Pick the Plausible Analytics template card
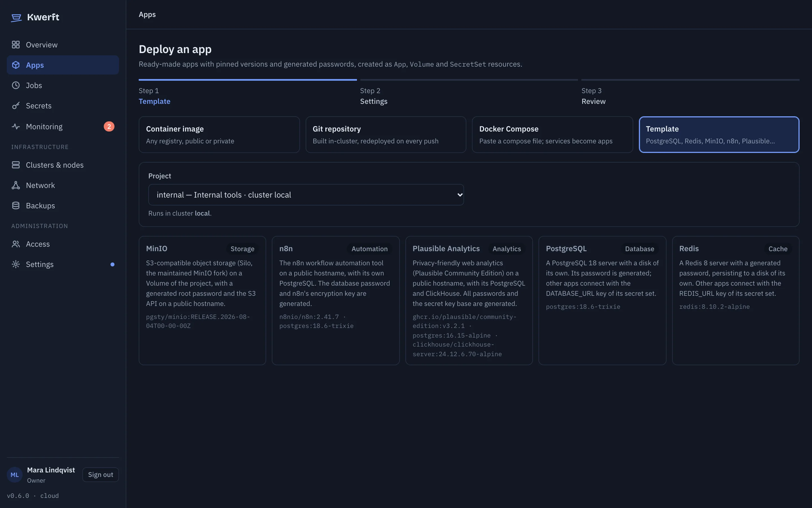This screenshot has width=812, height=508. (x=469, y=300)
